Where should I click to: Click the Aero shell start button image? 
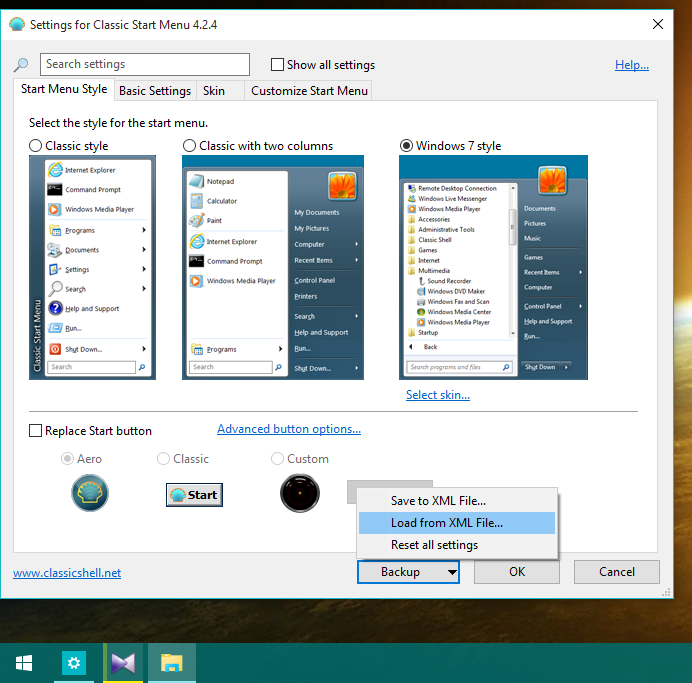click(x=90, y=493)
